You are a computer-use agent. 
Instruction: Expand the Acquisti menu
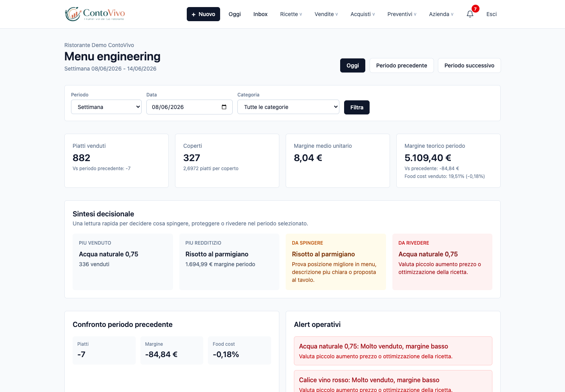(363, 14)
